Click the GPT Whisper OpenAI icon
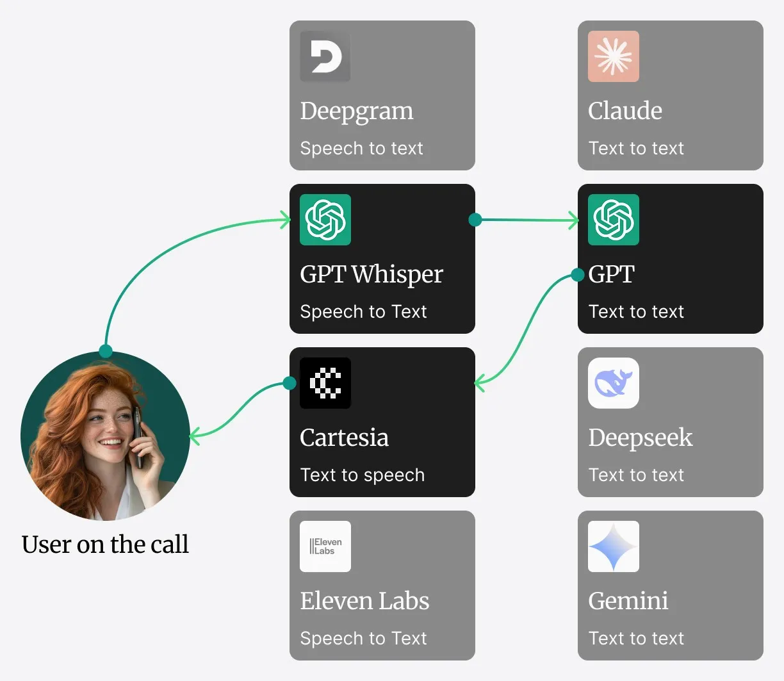Image resolution: width=784 pixels, height=681 pixels. tap(325, 220)
